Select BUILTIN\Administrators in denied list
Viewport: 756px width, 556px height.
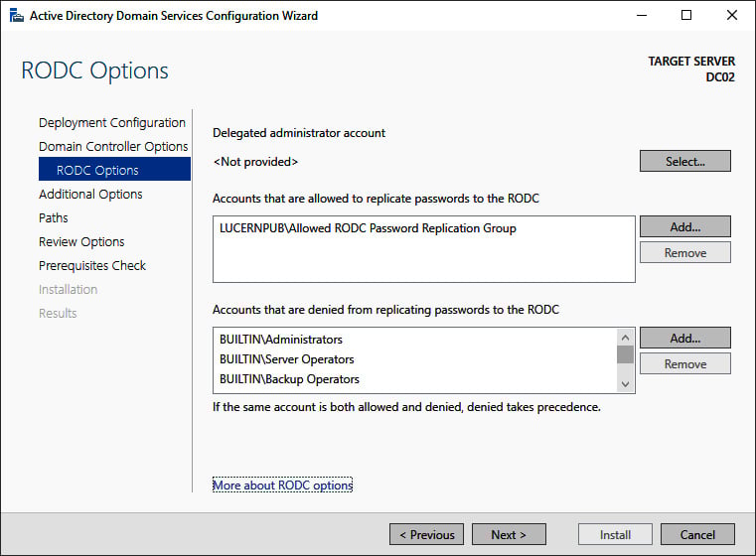click(x=280, y=340)
